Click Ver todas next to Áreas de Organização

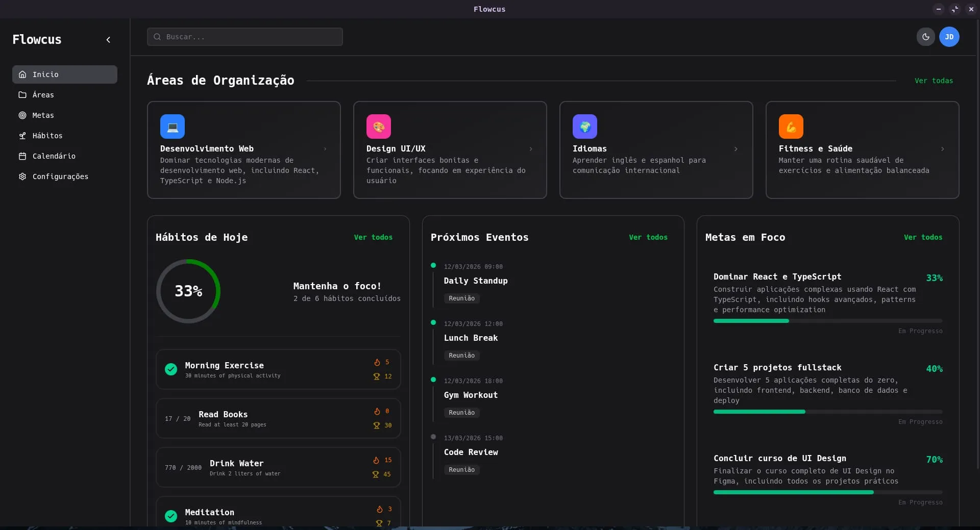click(934, 81)
